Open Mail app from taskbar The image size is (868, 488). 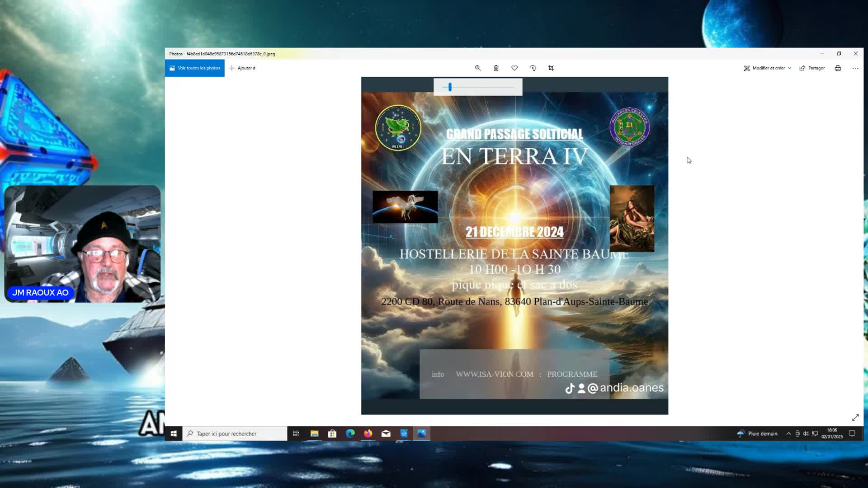pos(386,433)
